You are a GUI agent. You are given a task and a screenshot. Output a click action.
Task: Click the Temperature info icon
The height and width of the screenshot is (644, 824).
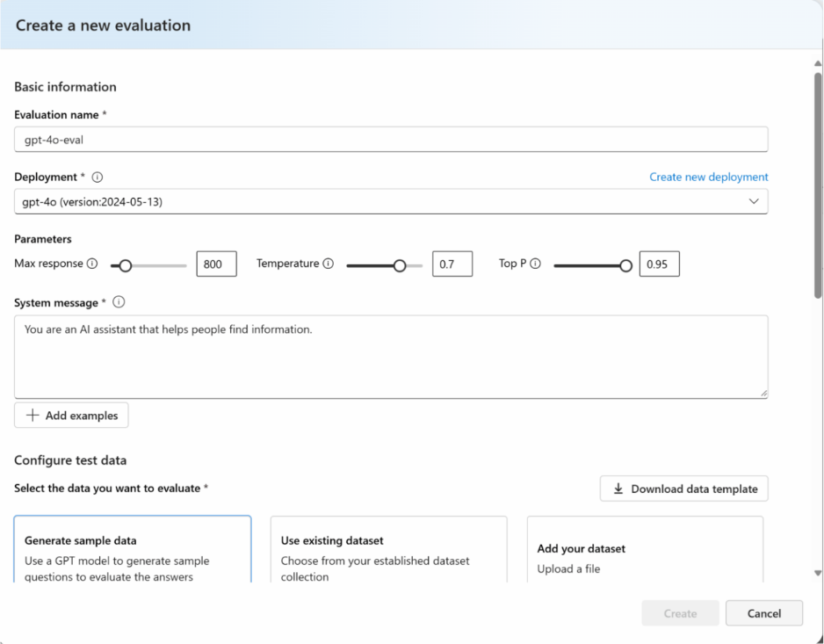pos(329,263)
